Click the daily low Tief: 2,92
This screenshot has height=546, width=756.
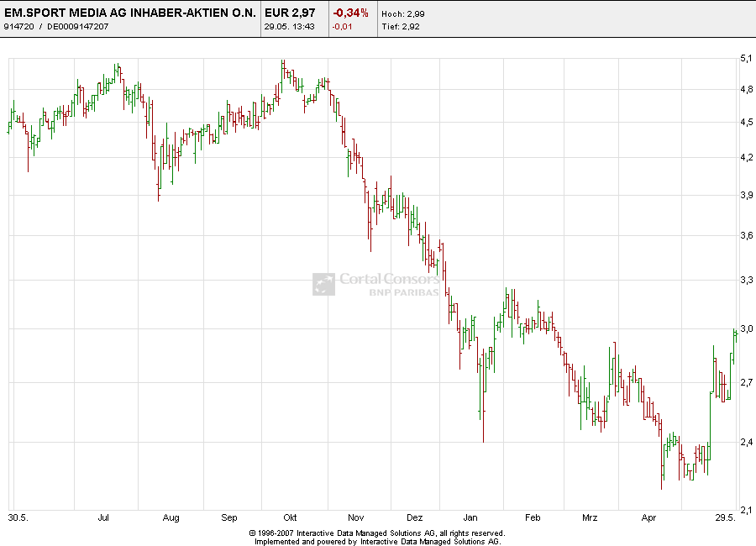click(x=401, y=27)
